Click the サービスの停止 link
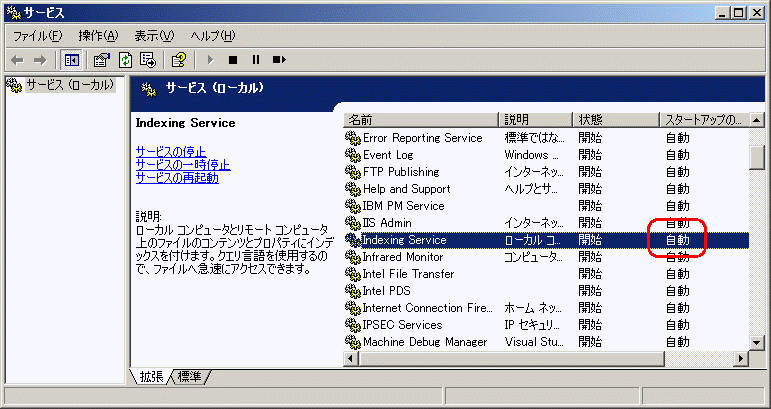Image resolution: width=771 pixels, height=409 pixels. (x=170, y=152)
